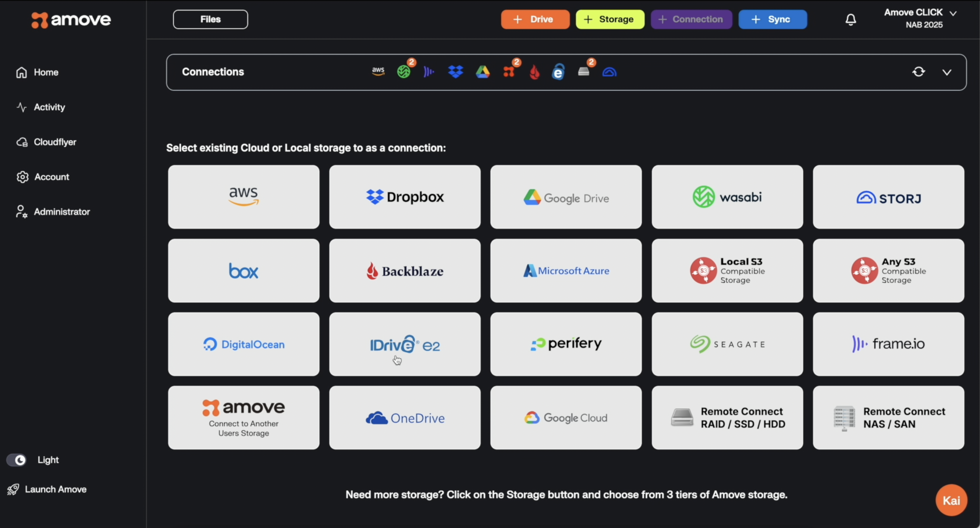Click the disk drive icon in Connections bar
The image size is (980, 528).
point(584,71)
